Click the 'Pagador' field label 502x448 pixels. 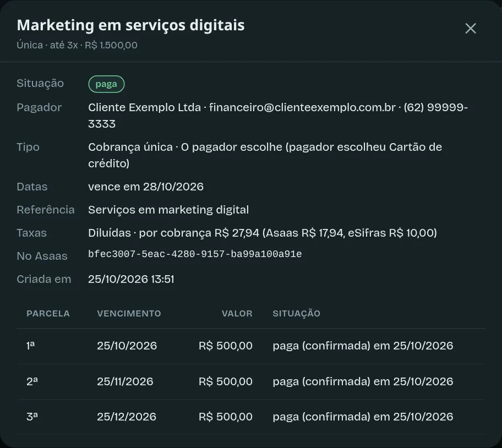39,107
